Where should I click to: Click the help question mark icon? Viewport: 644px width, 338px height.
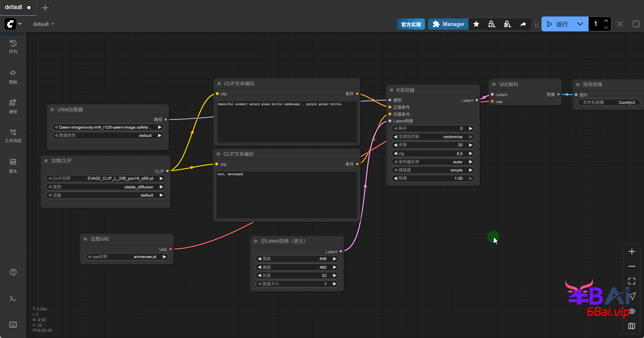click(x=13, y=272)
